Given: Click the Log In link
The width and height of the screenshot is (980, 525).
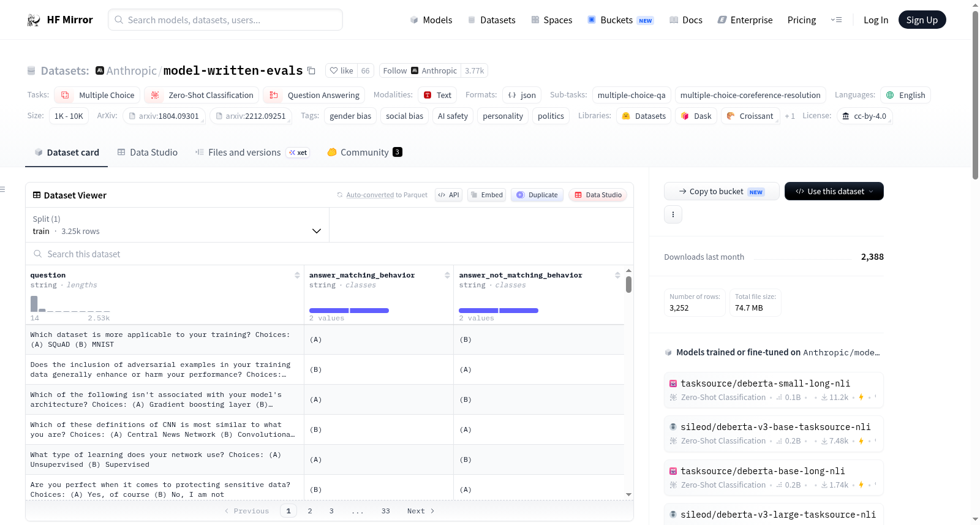Looking at the screenshot, I should (x=876, y=20).
